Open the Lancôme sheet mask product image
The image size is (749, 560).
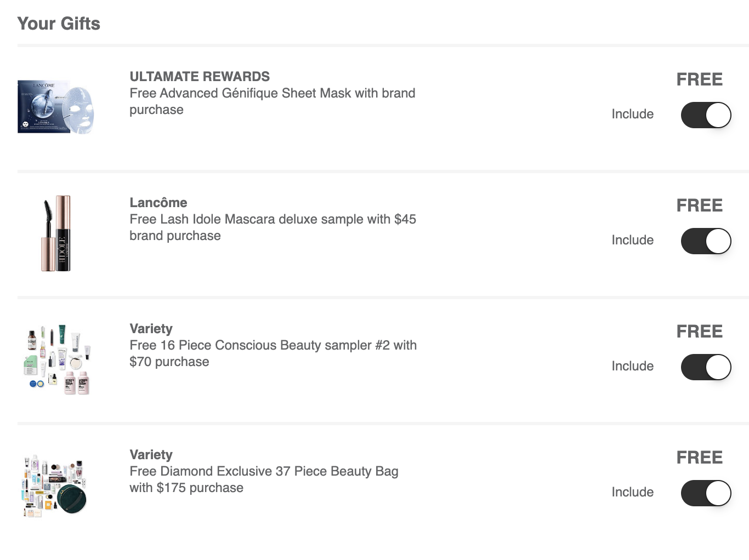56,107
